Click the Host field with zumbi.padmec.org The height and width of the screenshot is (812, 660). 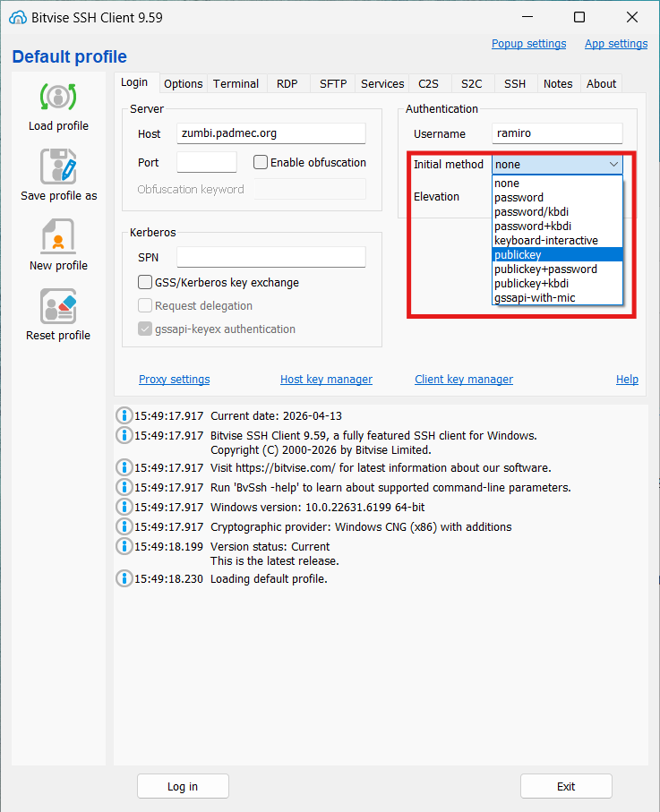point(271,133)
